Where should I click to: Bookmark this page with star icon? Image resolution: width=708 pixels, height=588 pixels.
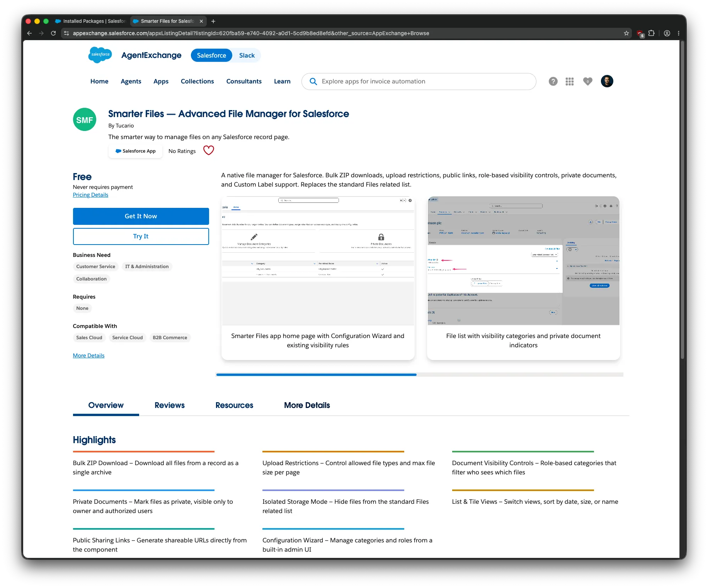[626, 33]
